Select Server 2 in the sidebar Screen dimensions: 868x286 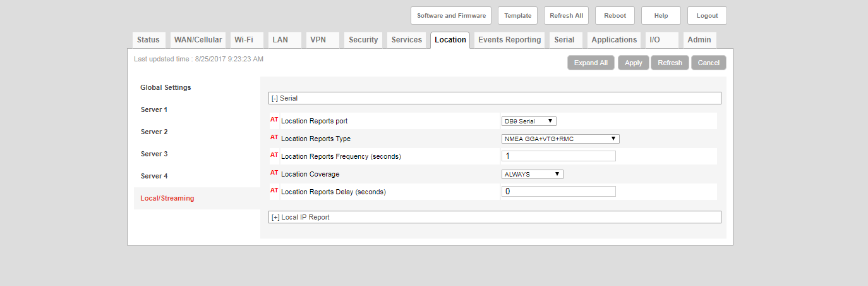point(154,132)
